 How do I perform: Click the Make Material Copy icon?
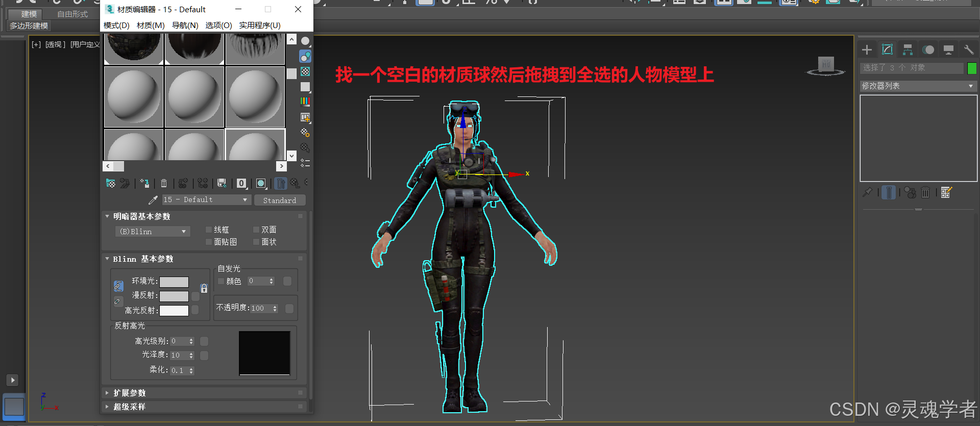183,183
